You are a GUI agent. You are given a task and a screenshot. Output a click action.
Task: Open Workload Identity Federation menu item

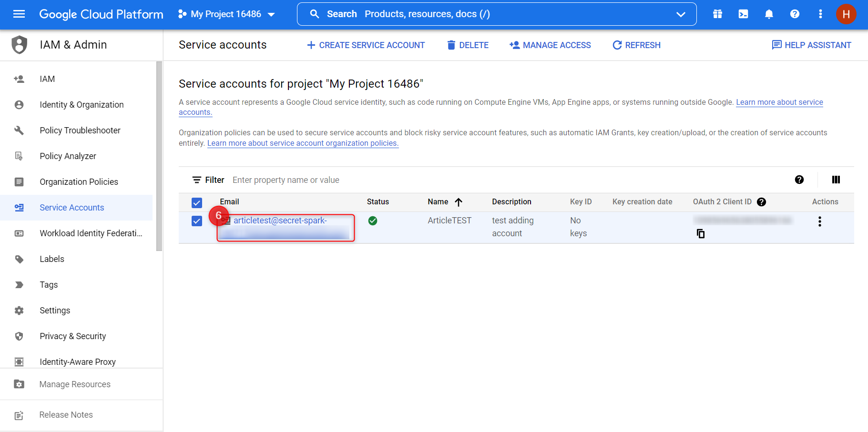[x=91, y=233]
